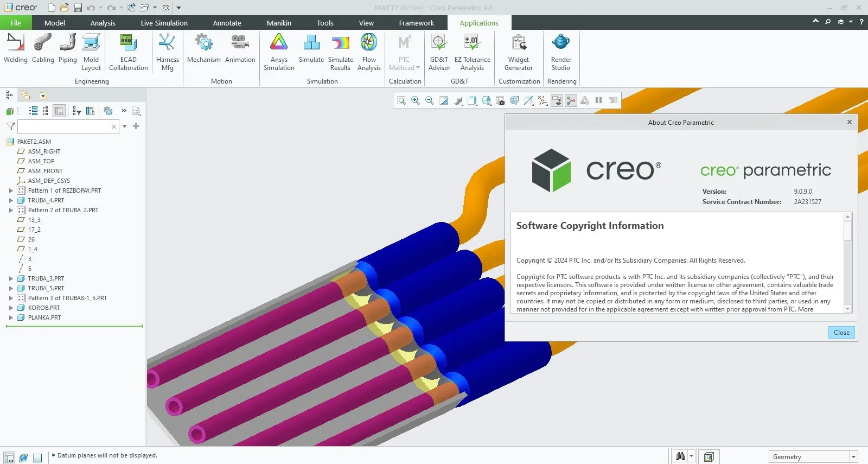Launch the Cabling application
The width and height of the screenshot is (868, 464).
pyautogui.click(x=43, y=49)
